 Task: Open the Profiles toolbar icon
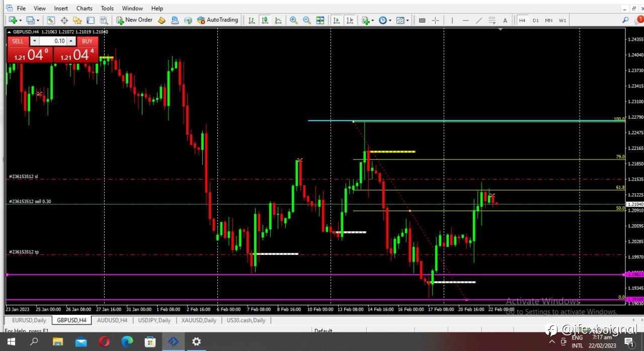tap(31, 20)
